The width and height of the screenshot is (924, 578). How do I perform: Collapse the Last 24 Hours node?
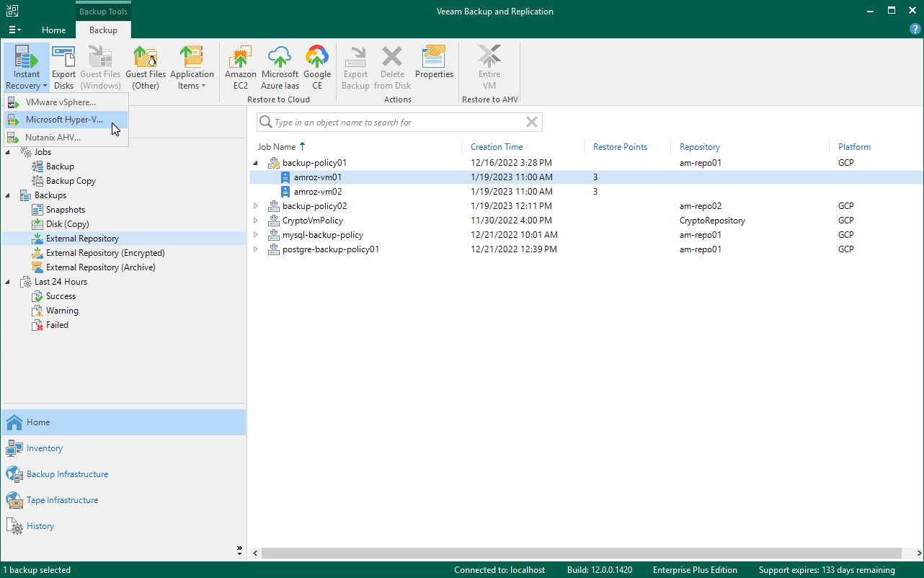point(8,282)
